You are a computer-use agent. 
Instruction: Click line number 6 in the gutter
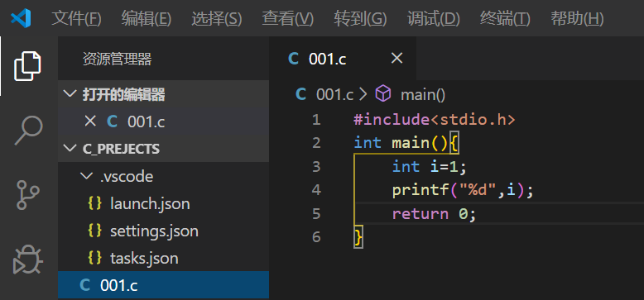click(316, 237)
